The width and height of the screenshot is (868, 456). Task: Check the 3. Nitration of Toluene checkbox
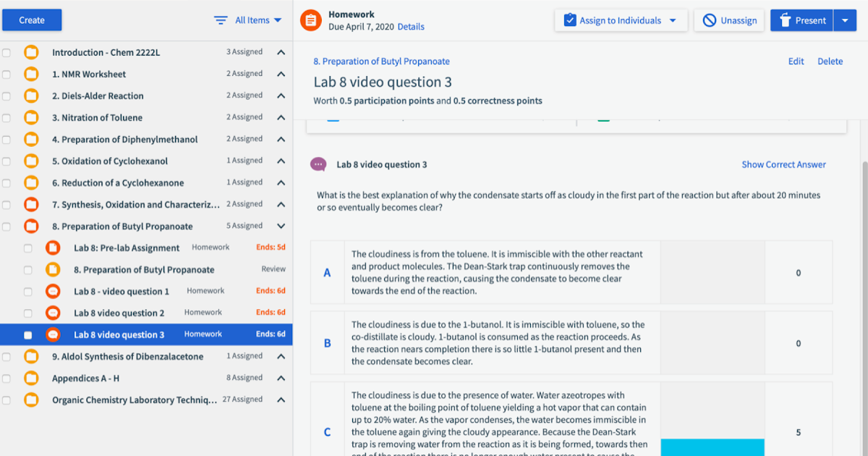tap(7, 118)
